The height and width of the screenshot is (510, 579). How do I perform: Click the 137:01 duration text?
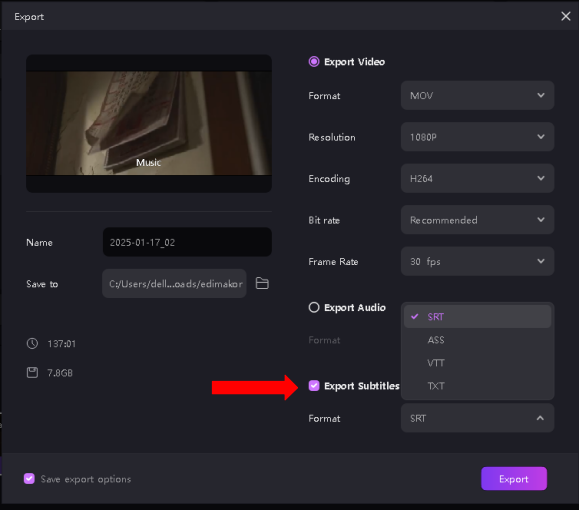62,344
